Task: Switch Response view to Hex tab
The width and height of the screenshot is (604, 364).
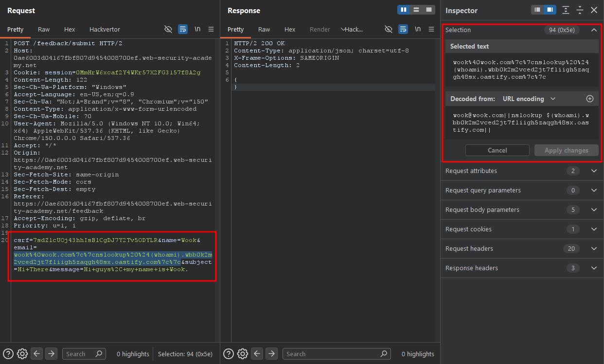Action: 290,30
